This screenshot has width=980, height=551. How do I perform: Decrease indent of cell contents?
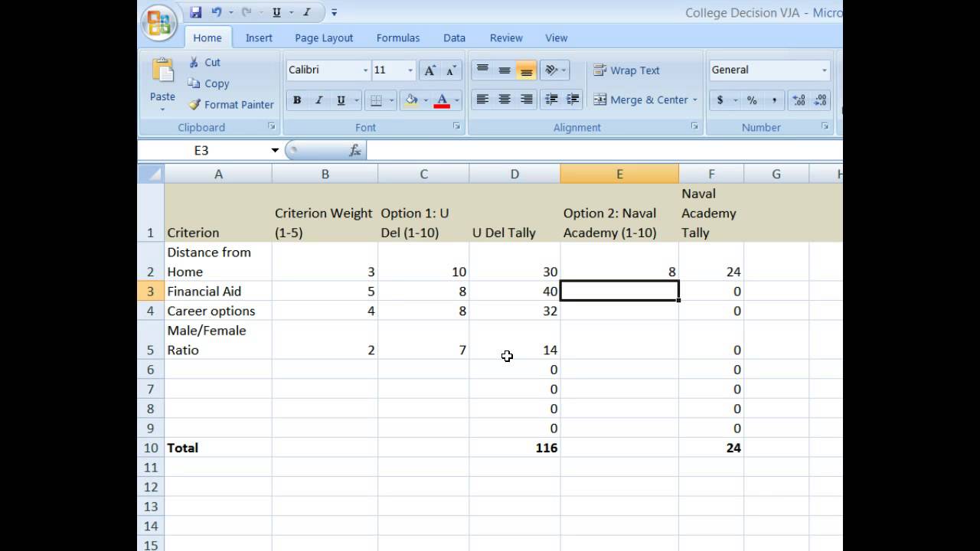click(x=550, y=99)
